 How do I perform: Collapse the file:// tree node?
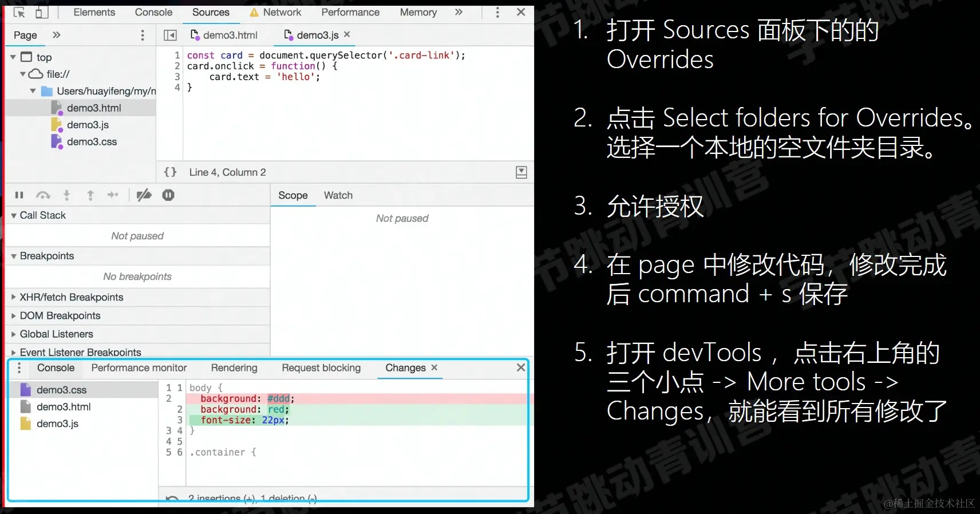point(23,74)
